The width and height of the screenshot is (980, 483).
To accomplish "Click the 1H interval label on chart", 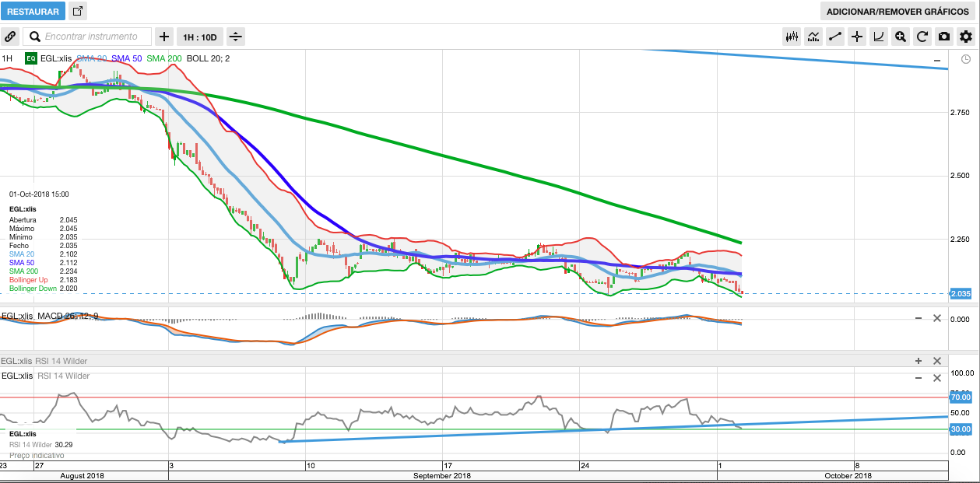I will pyautogui.click(x=7, y=58).
